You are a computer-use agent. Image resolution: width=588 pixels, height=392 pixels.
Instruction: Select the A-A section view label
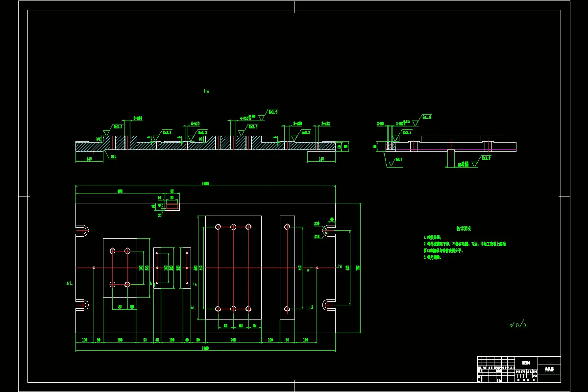coord(206,91)
